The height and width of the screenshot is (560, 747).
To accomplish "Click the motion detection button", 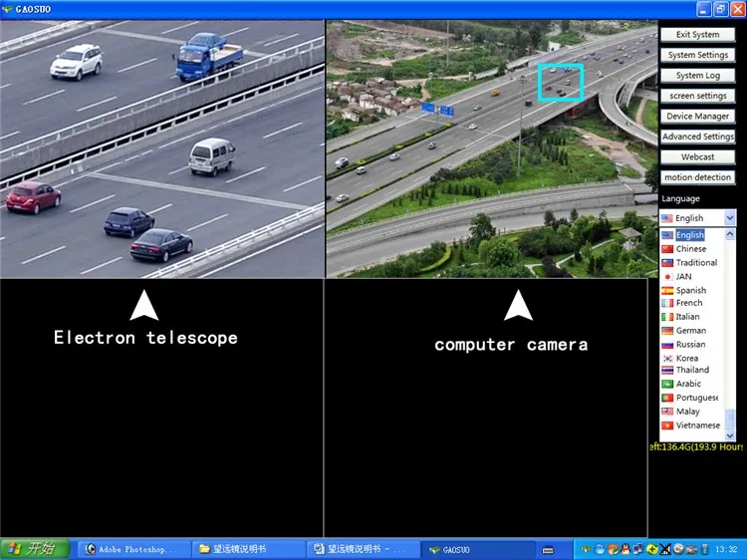I will [x=697, y=177].
